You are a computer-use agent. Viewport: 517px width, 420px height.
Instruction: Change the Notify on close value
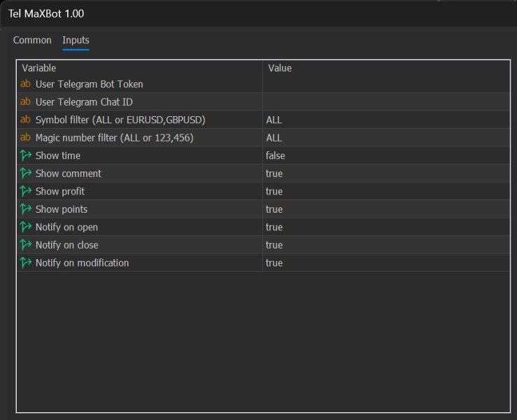(274, 245)
